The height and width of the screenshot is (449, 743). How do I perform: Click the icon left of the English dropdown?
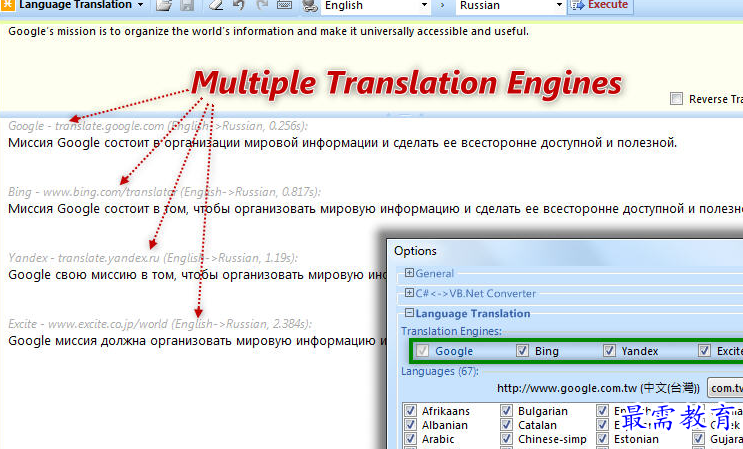(x=310, y=5)
